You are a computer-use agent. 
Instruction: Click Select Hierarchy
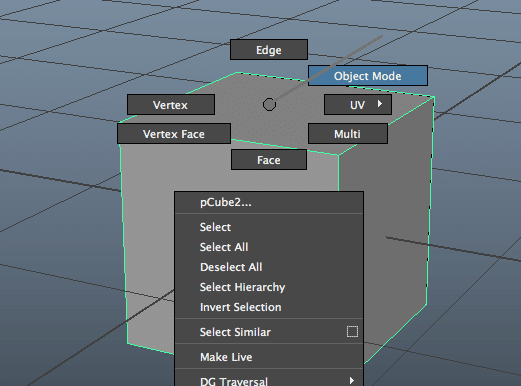tap(269, 287)
